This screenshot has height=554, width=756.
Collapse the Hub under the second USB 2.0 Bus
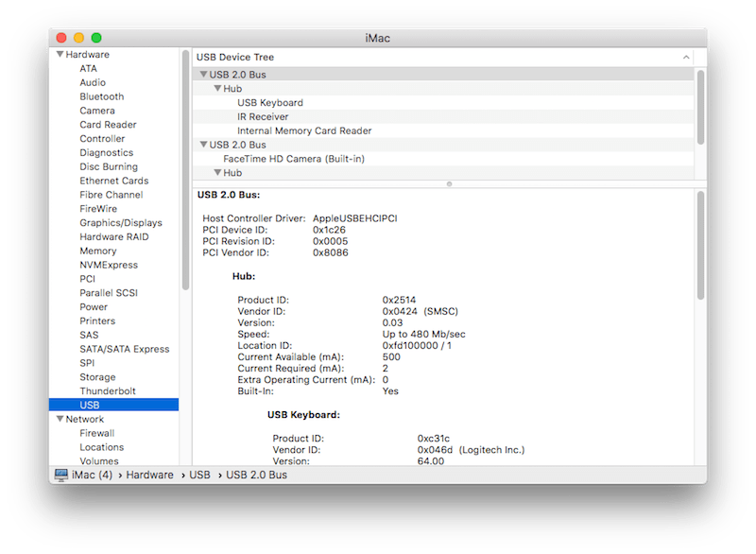[218, 173]
